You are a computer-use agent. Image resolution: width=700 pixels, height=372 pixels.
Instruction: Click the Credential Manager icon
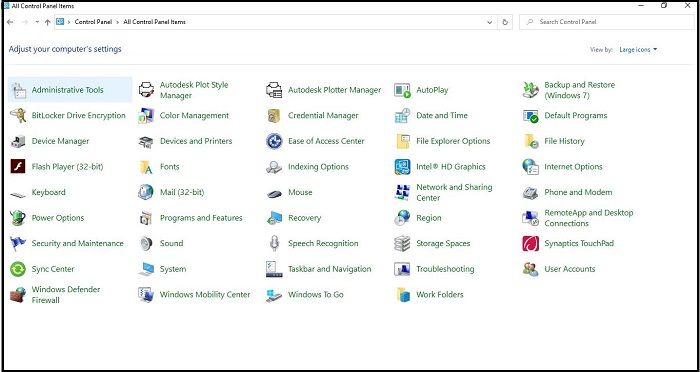point(274,116)
